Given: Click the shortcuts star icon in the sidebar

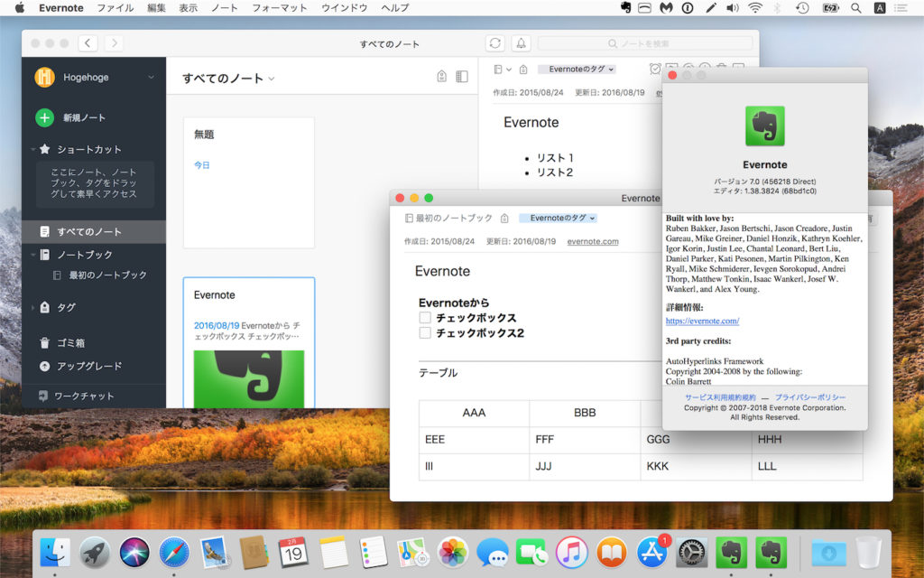Looking at the screenshot, I should [45, 149].
